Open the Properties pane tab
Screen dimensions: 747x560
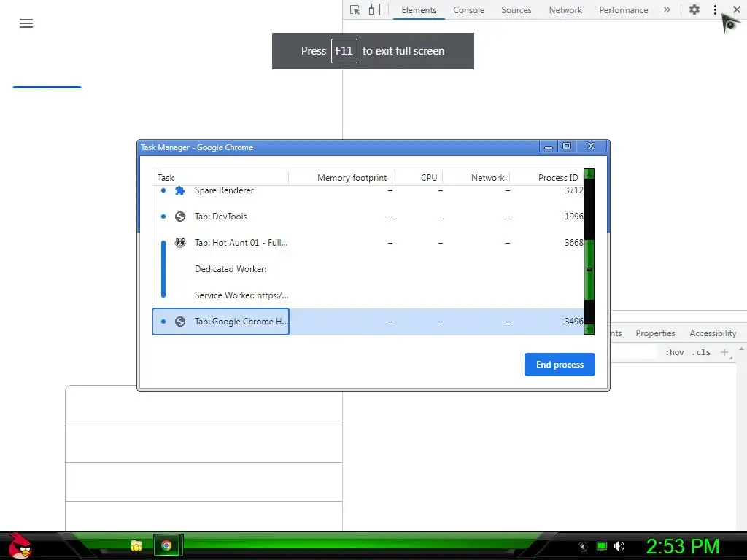(x=655, y=332)
